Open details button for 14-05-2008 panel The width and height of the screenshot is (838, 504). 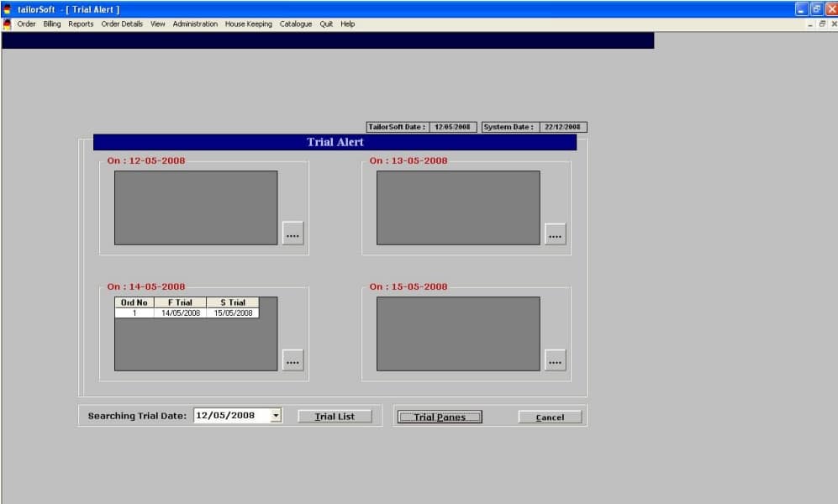point(293,360)
